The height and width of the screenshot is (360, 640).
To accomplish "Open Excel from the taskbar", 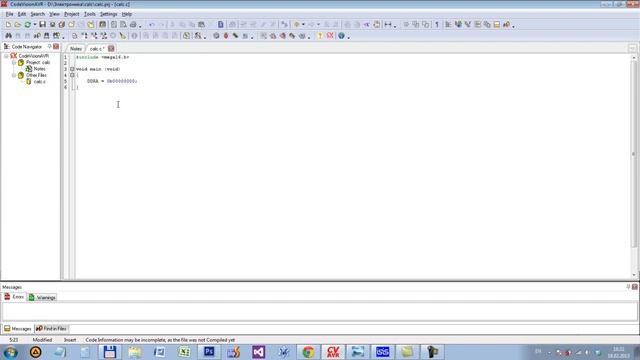I will [184, 352].
